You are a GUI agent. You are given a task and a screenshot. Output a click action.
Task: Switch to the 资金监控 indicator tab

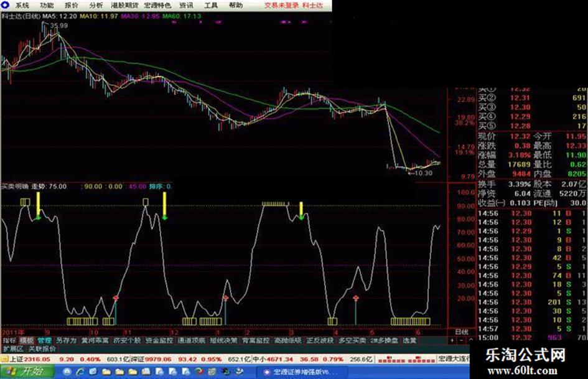pyautogui.click(x=159, y=340)
